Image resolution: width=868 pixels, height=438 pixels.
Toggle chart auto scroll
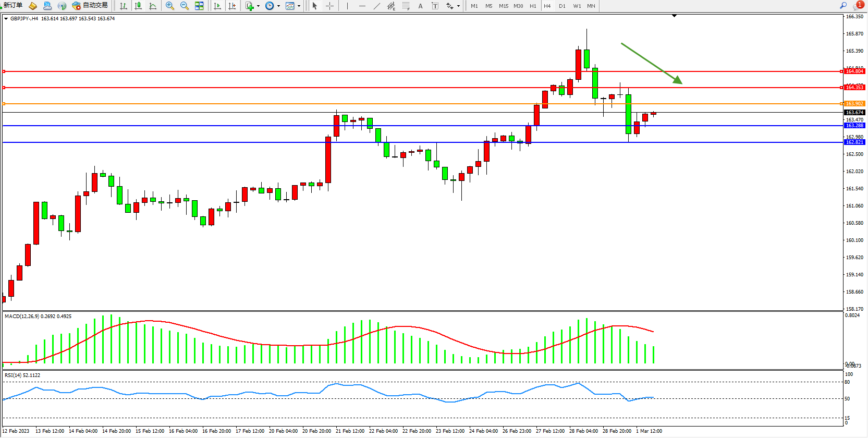tap(217, 6)
